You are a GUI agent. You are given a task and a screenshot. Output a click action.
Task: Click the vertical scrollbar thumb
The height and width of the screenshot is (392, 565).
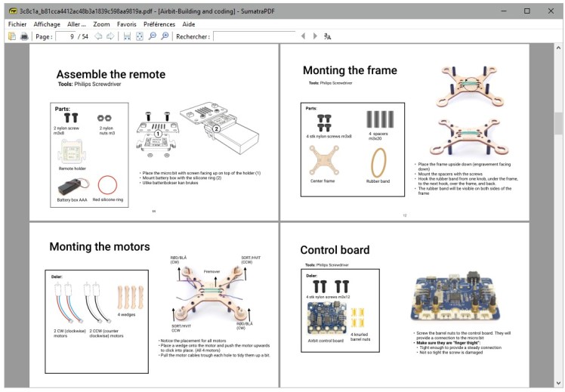tap(558, 123)
